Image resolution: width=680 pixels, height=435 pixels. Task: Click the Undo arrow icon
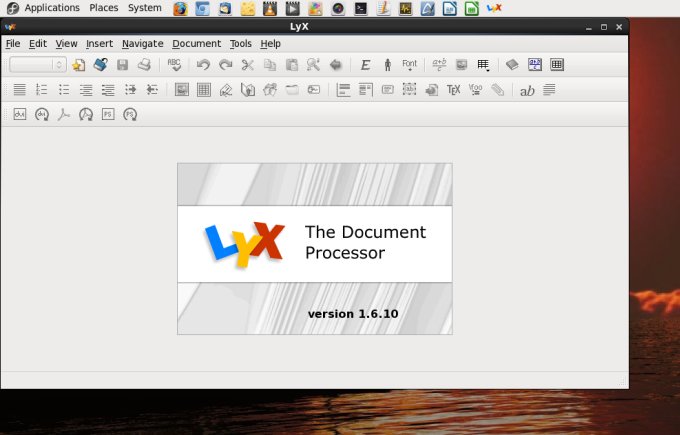click(203, 65)
